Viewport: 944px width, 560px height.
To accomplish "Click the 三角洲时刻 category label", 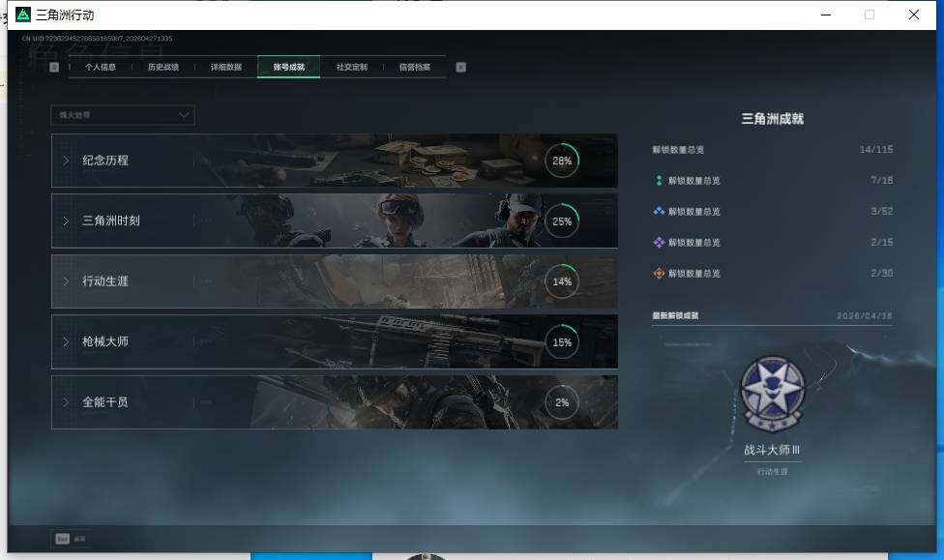I will click(111, 221).
